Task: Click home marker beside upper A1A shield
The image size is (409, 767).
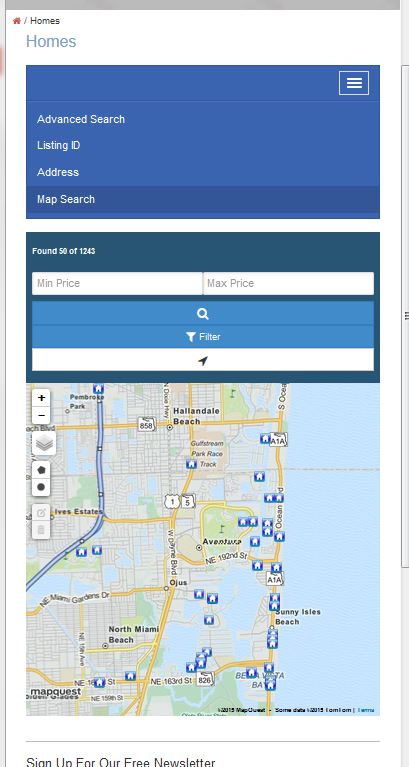Action: coord(265,439)
